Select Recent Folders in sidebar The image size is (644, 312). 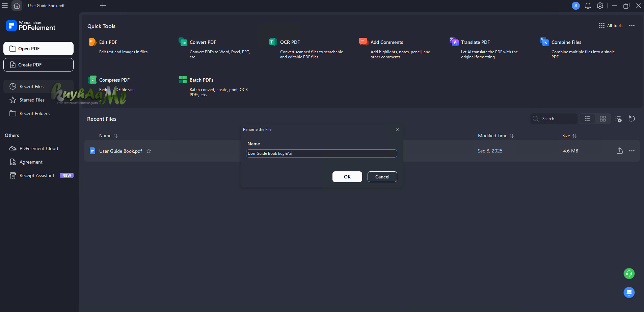[38, 113]
